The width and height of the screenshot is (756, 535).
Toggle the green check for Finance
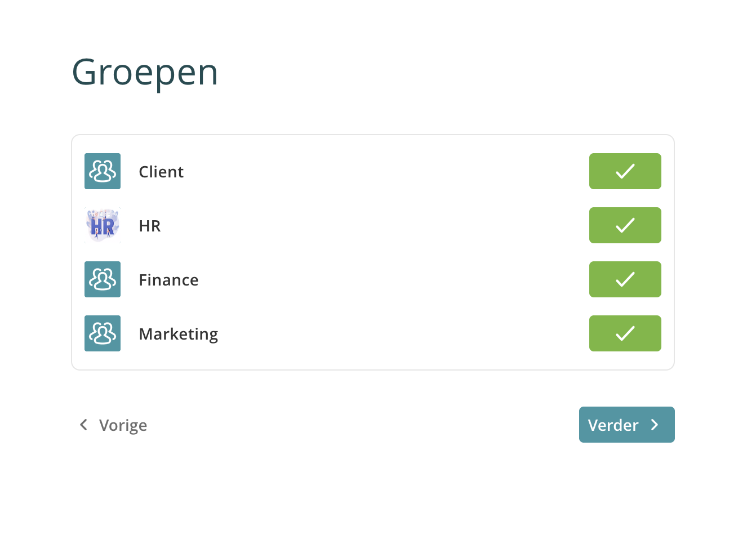coord(625,279)
